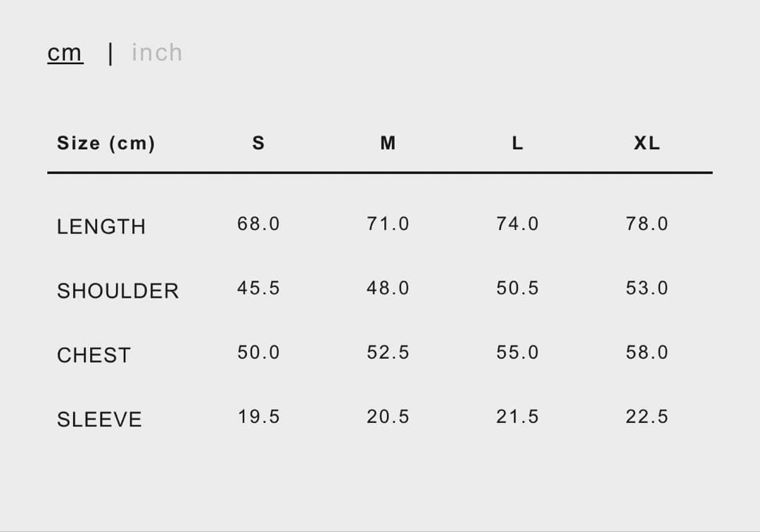The image size is (760, 532).
Task: Select the L size column header
Action: pyautogui.click(x=517, y=144)
